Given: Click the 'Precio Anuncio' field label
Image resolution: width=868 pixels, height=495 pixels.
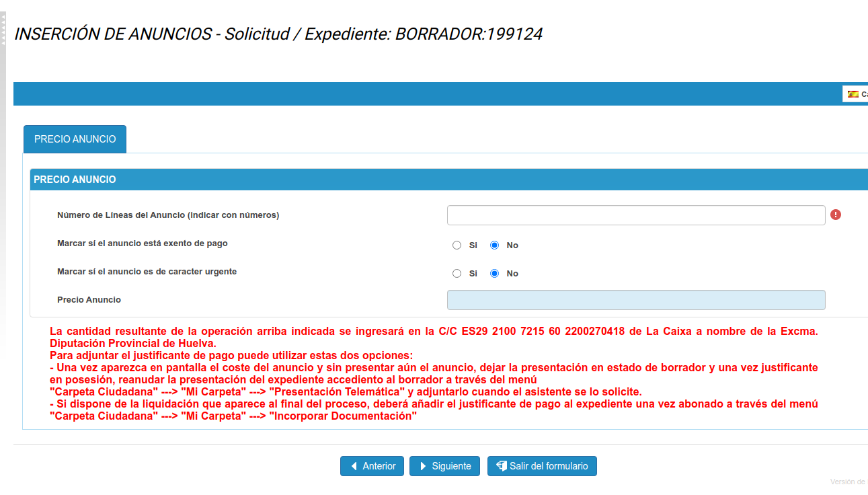Looking at the screenshot, I should 89,300.
